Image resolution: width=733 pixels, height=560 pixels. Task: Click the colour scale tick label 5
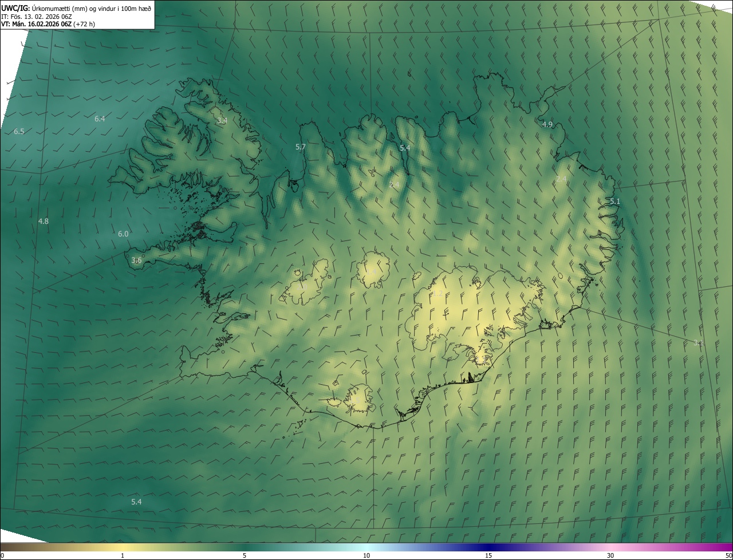click(x=245, y=556)
